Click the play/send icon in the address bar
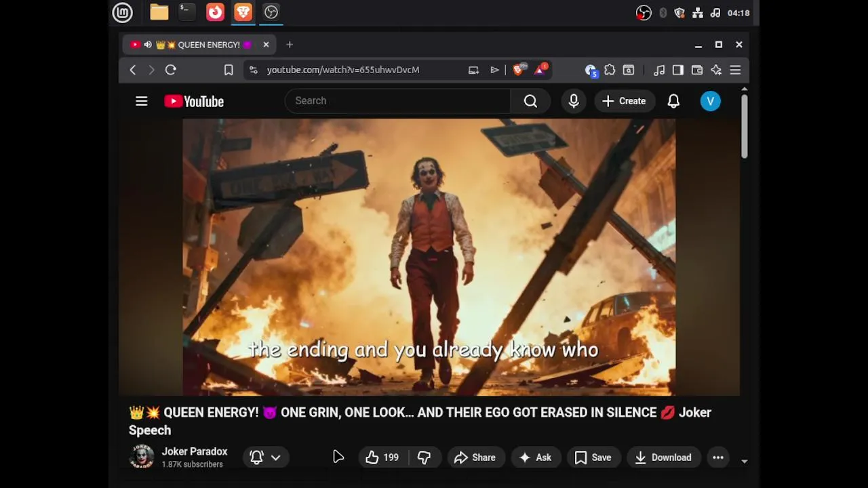 point(494,70)
